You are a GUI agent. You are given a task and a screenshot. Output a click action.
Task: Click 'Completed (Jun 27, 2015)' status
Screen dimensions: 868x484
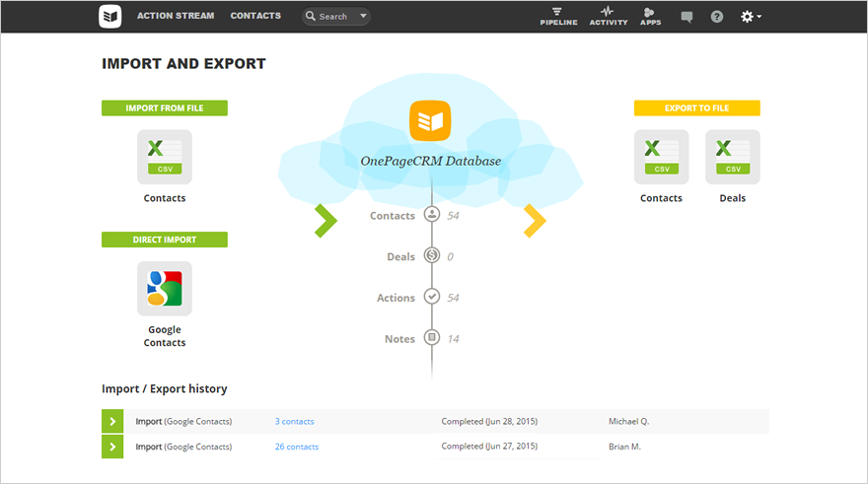[489, 447]
